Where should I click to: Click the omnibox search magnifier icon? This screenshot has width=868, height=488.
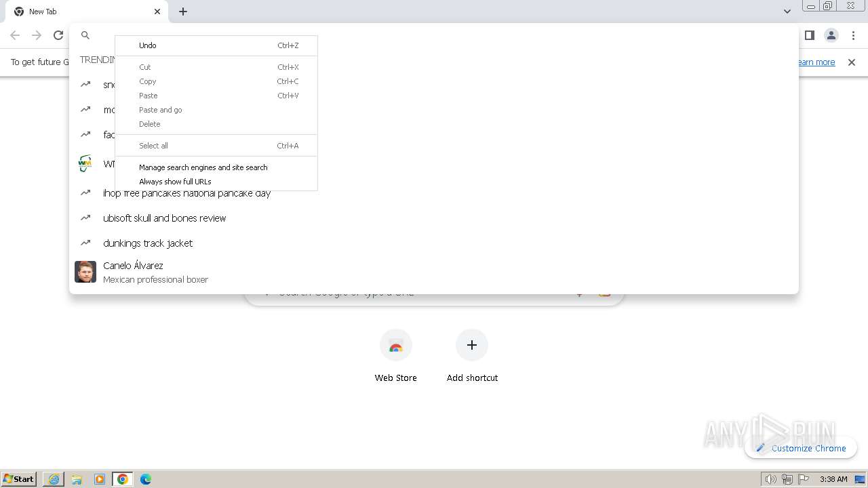(x=85, y=35)
